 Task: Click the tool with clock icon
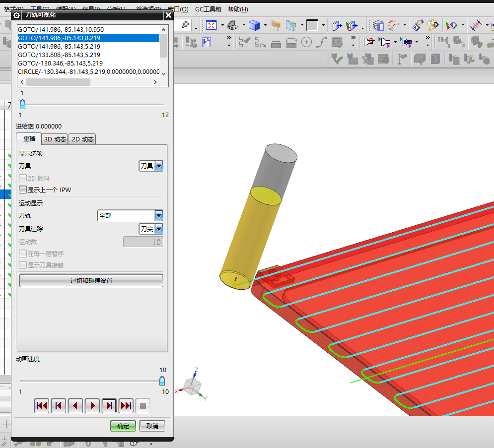click(x=484, y=59)
